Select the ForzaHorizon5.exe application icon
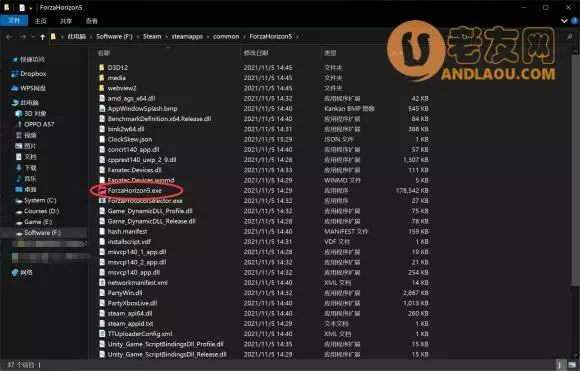 (x=102, y=190)
